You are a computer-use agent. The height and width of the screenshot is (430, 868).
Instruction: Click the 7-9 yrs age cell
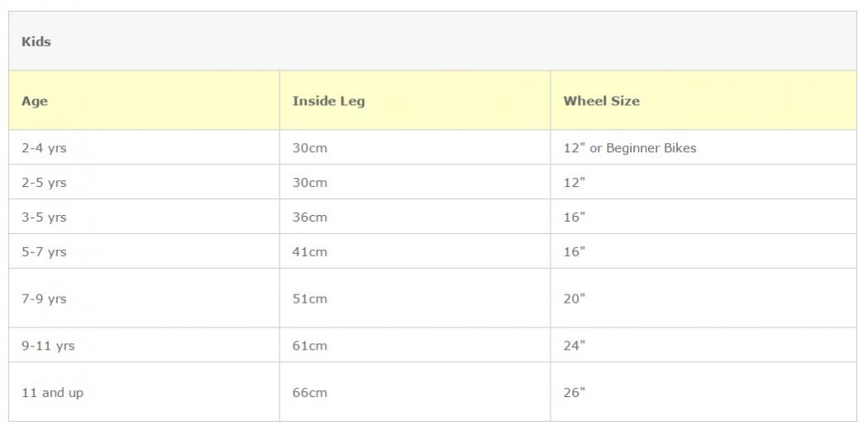point(44,299)
